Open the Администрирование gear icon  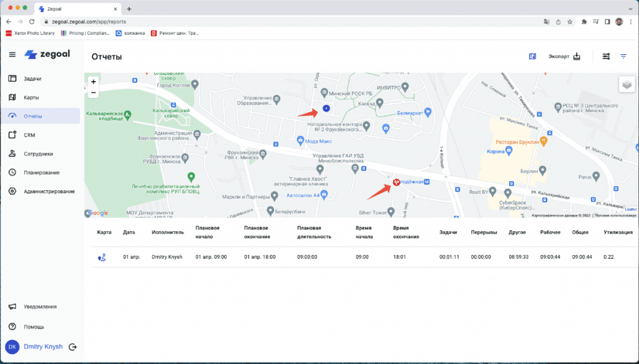coord(12,191)
